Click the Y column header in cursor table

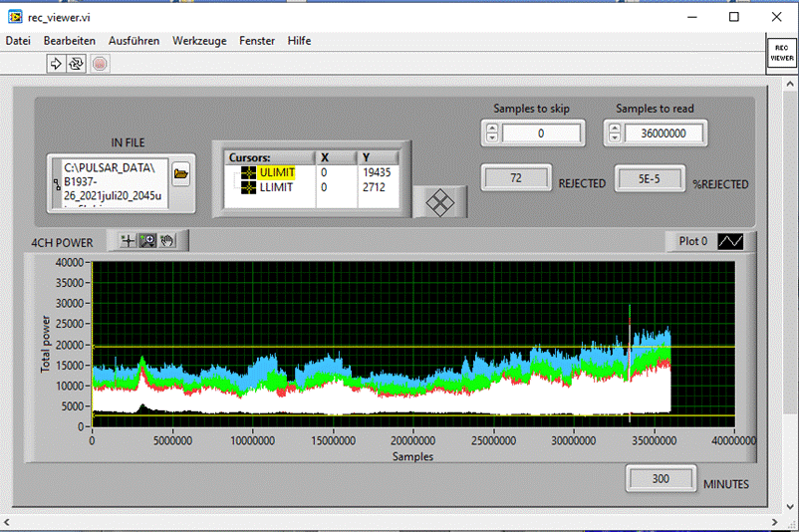pos(379,157)
